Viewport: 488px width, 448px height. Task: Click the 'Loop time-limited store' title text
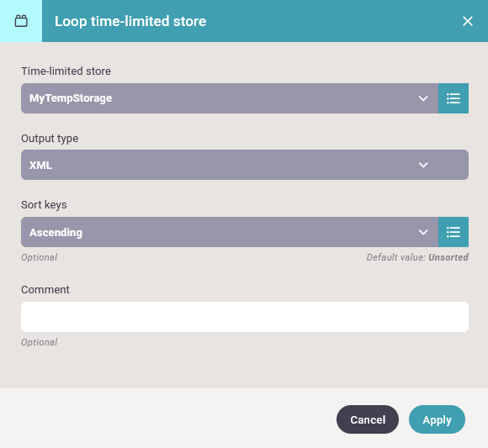click(x=130, y=21)
